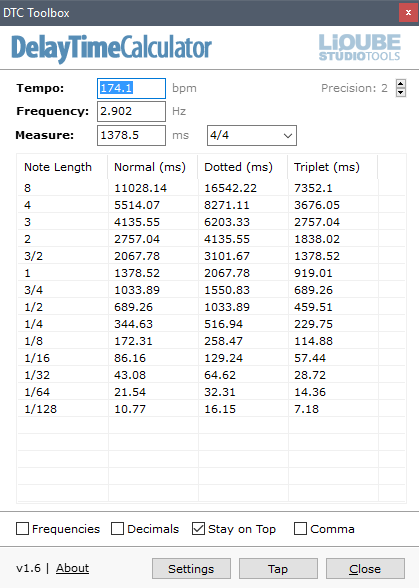Select the triplet value 229.75
Screen dimensions: 419x588
coord(313,324)
